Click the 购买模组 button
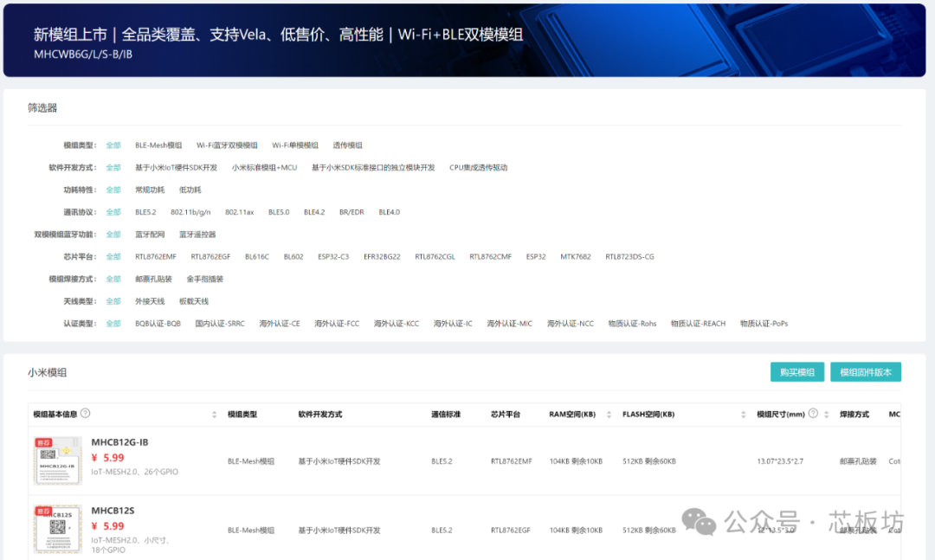Image resolution: width=935 pixels, height=560 pixels. [797, 372]
